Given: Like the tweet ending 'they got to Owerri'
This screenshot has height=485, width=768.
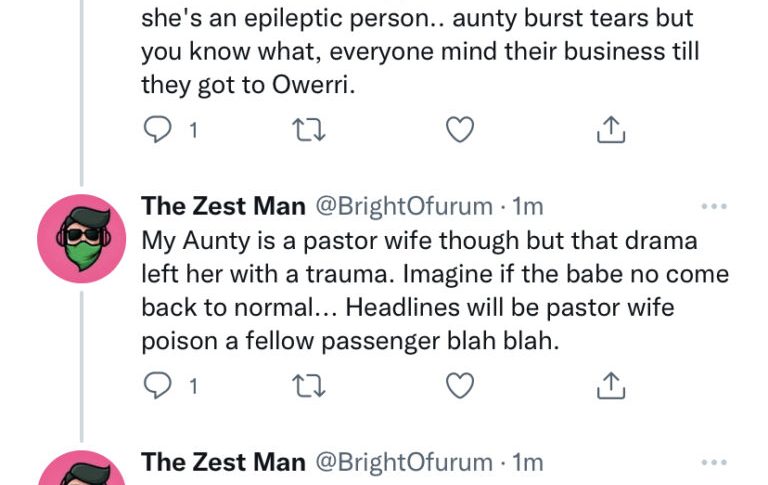Looking at the screenshot, I should pos(458,130).
